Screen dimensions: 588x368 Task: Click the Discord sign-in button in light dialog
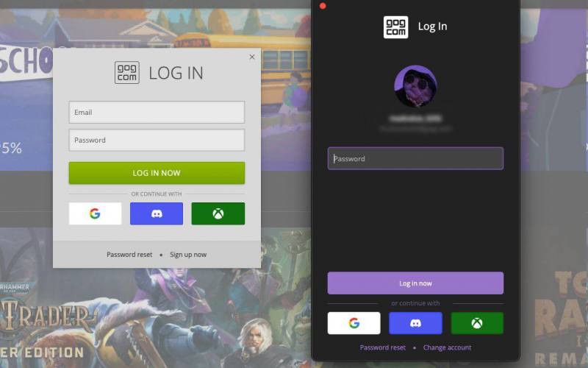[157, 213]
